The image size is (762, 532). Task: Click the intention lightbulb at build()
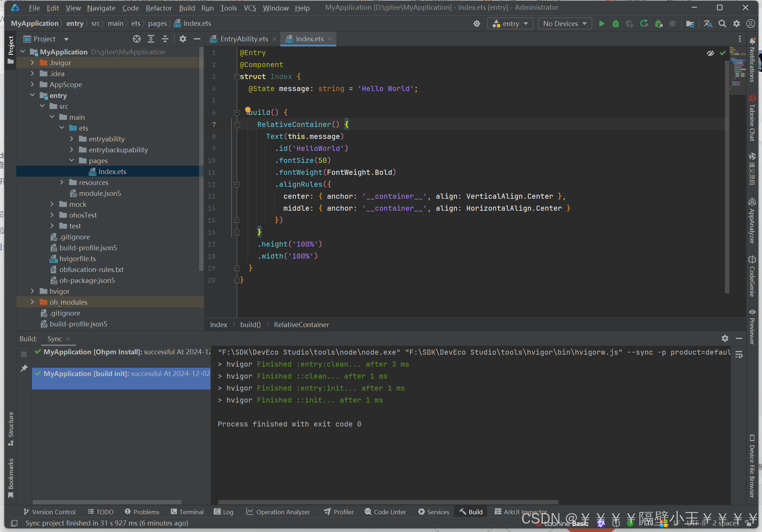(247, 110)
